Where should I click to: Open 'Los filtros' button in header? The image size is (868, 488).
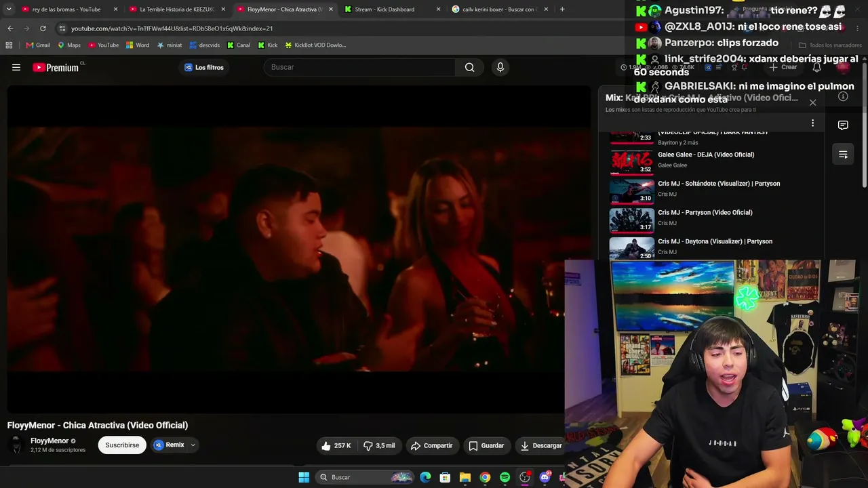pyautogui.click(x=204, y=67)
